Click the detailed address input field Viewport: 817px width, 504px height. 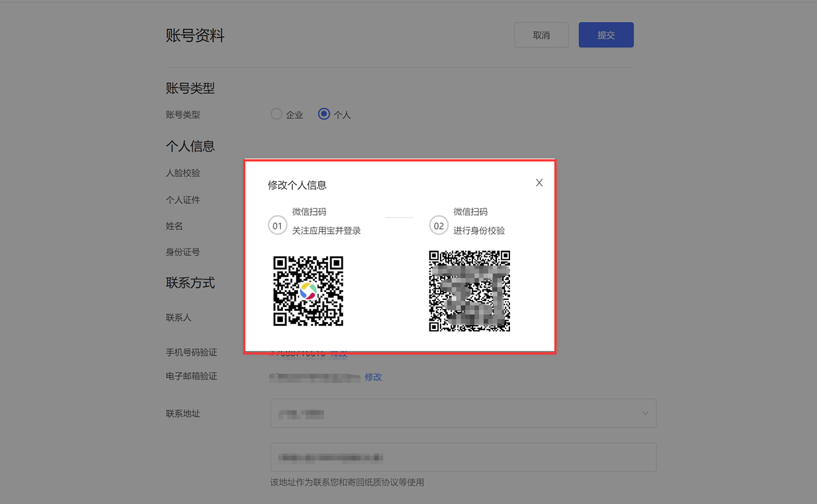tap(463, 457)
